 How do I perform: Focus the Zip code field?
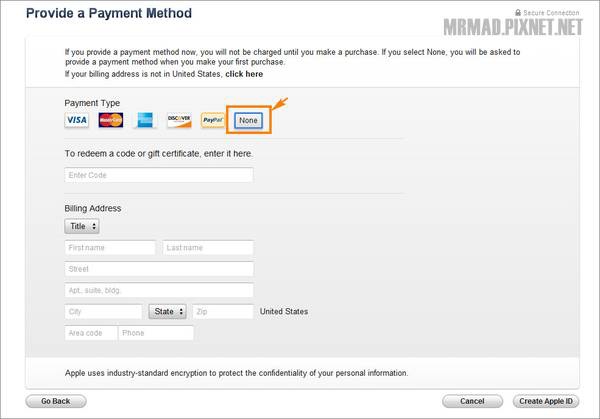pyautogui.click(x=222, y=311)
